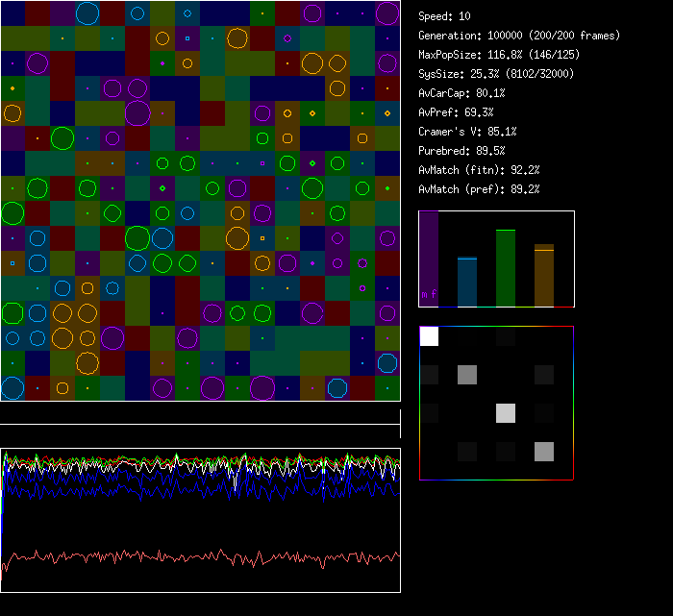Viewport: 673px width, 616px height.
Task: Click the SysSize percentage label
Action: [494, 74]
